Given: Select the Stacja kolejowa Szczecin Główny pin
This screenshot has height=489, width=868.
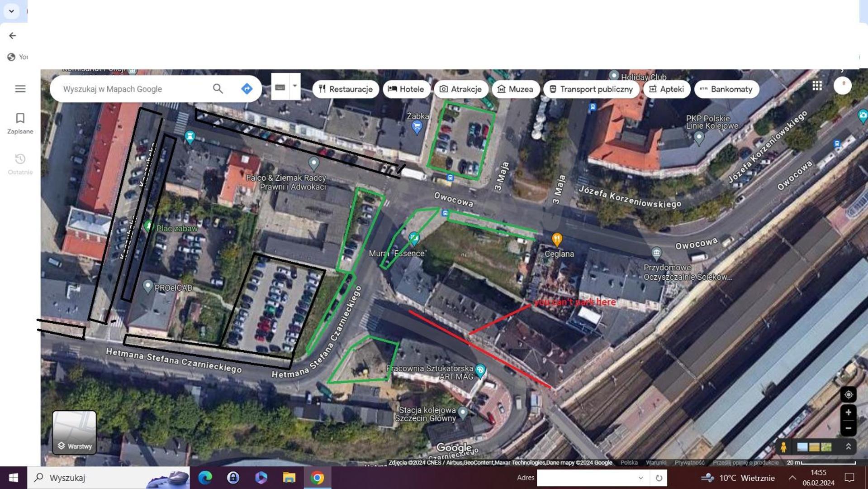Looking at the screenshot, I should 462,412.
